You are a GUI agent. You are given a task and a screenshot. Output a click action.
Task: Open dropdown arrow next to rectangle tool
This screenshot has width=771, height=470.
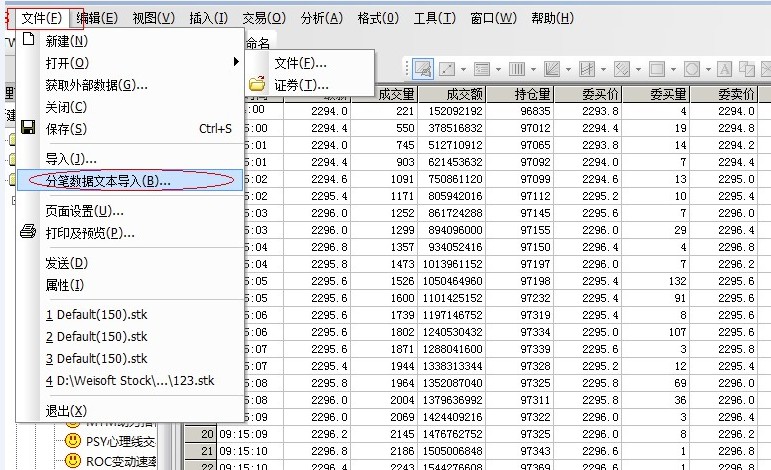click(x=672, y=69)
